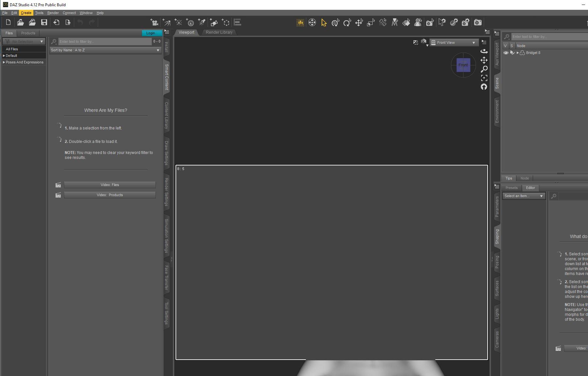Switch to the Render Library tab
This screenshot has width=588, height=376.
[219, 32]
